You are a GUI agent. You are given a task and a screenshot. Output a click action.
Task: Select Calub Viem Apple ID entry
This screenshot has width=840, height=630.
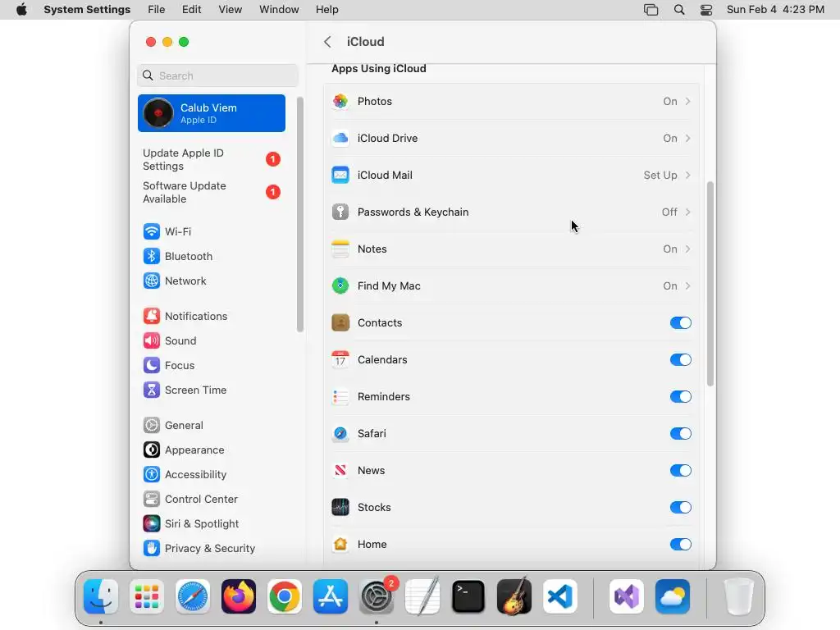tap(212, 113)
